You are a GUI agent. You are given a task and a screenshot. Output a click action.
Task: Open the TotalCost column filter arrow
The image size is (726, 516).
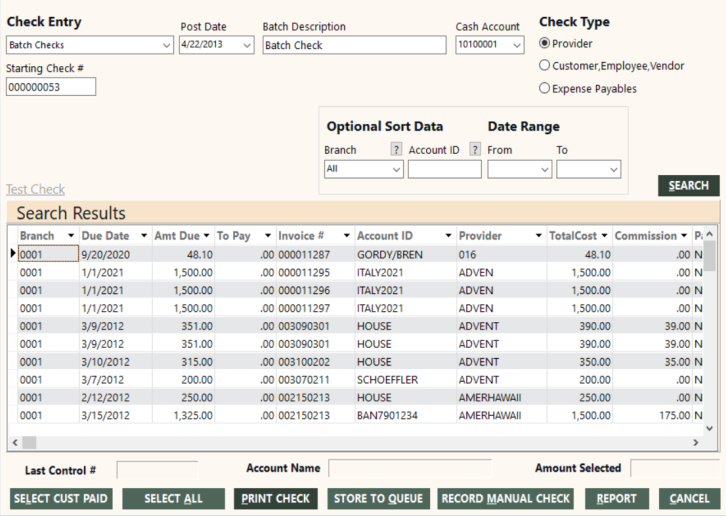point(603,236)
